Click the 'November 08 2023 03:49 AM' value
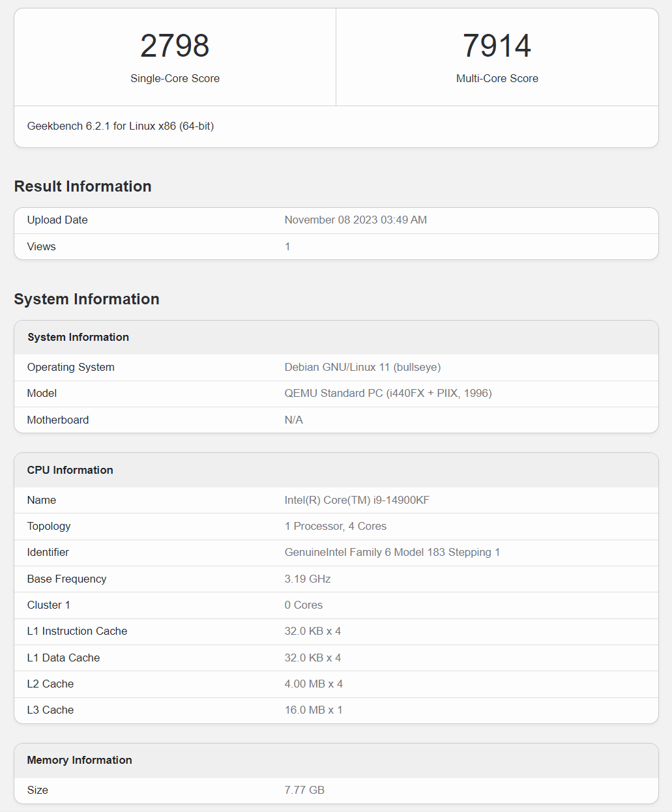The image size is (672, 812). (356, 220)
